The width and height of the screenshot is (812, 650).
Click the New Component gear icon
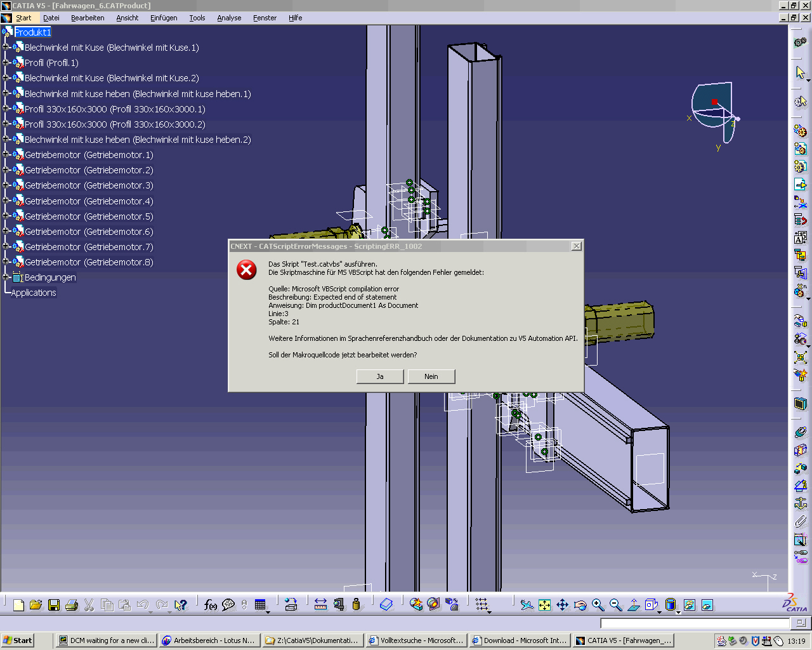[x=801, y=131]
